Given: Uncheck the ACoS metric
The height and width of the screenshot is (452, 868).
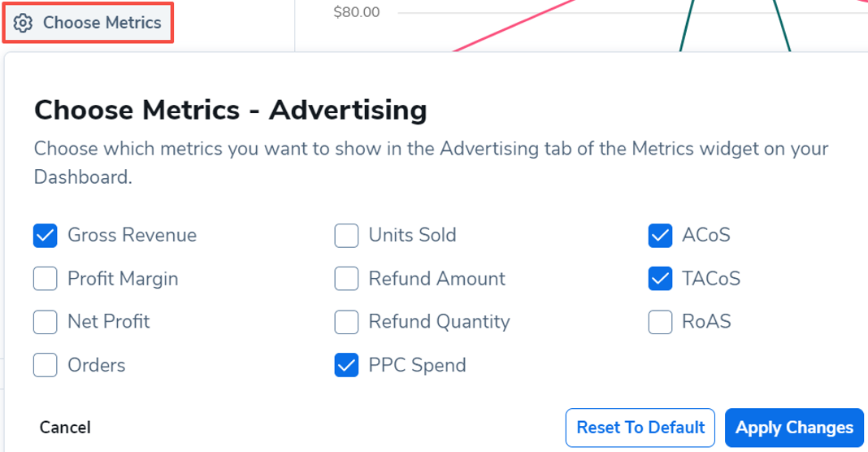Looking at the screenshot, I should [661, 236].
